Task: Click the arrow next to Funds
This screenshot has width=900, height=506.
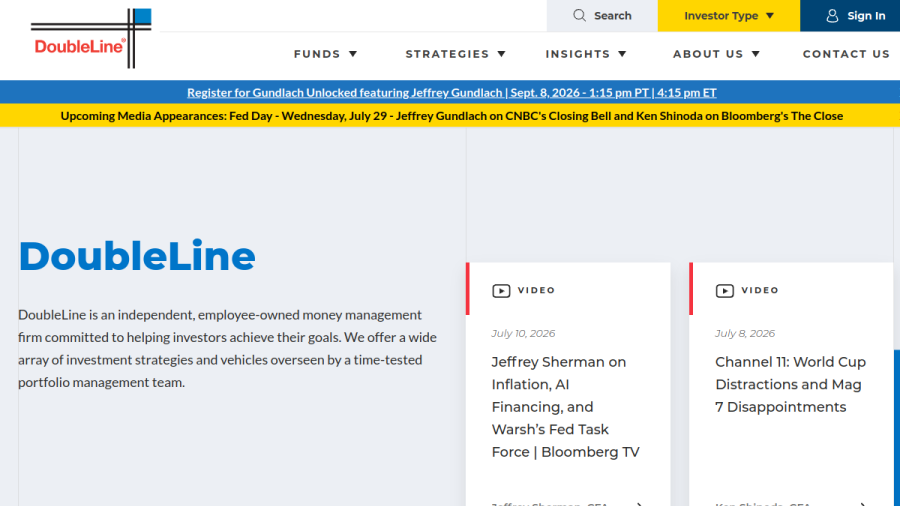Action: click(353, 54)
